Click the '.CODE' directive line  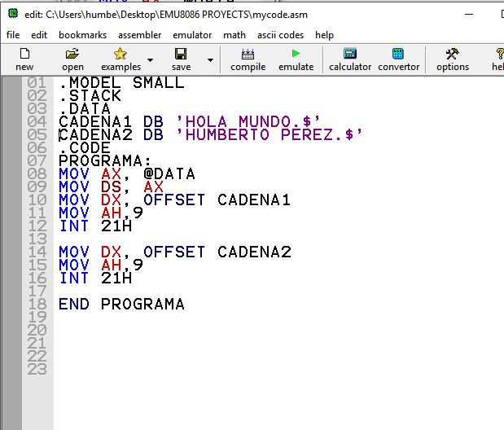click(x=85, y=147)
